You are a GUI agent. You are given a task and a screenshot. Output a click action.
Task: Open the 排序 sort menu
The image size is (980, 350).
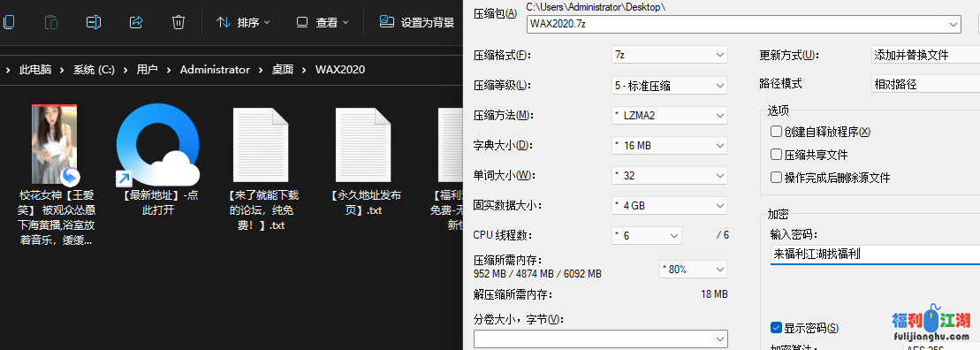(243, 22)
